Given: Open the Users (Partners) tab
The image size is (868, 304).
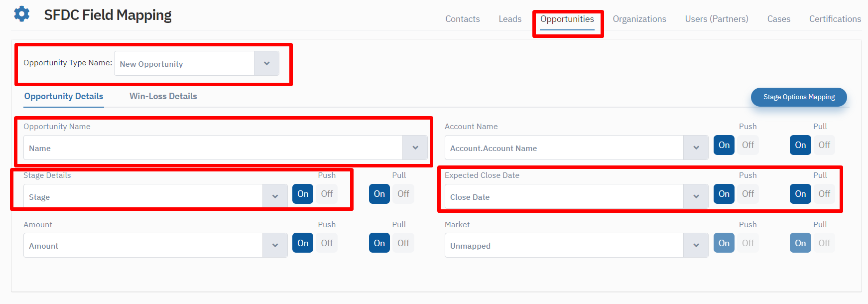Looking at the screenshot, I should click(x=717, y=19).
